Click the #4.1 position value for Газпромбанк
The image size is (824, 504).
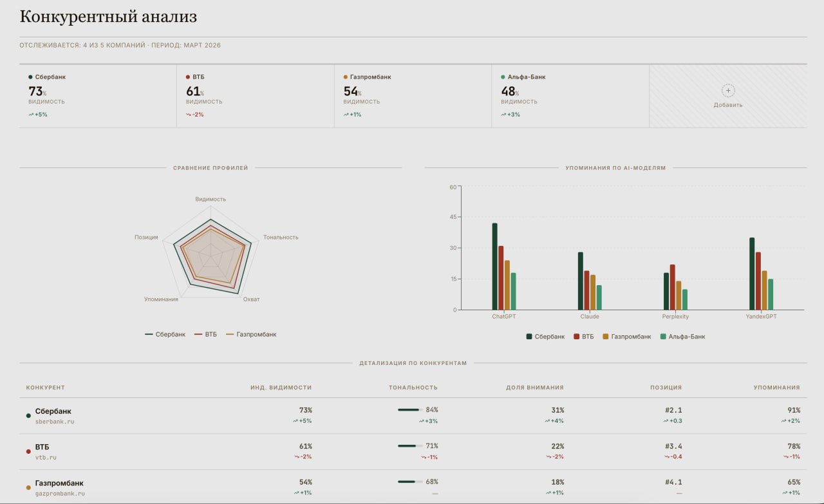[673, 482]
